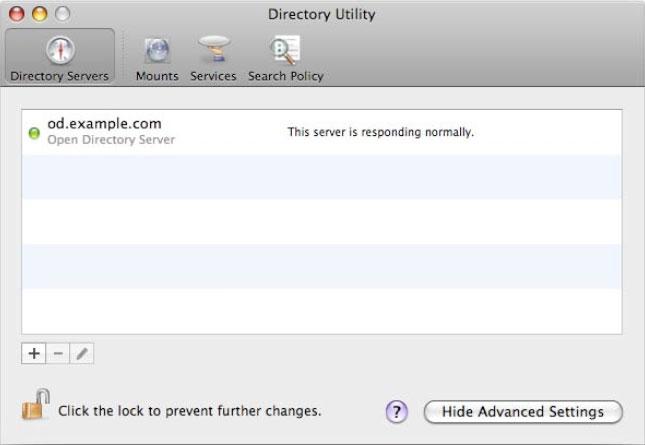645x445 pixels.
Task: Click the pencil edit button
Action: tap(82, 353)
